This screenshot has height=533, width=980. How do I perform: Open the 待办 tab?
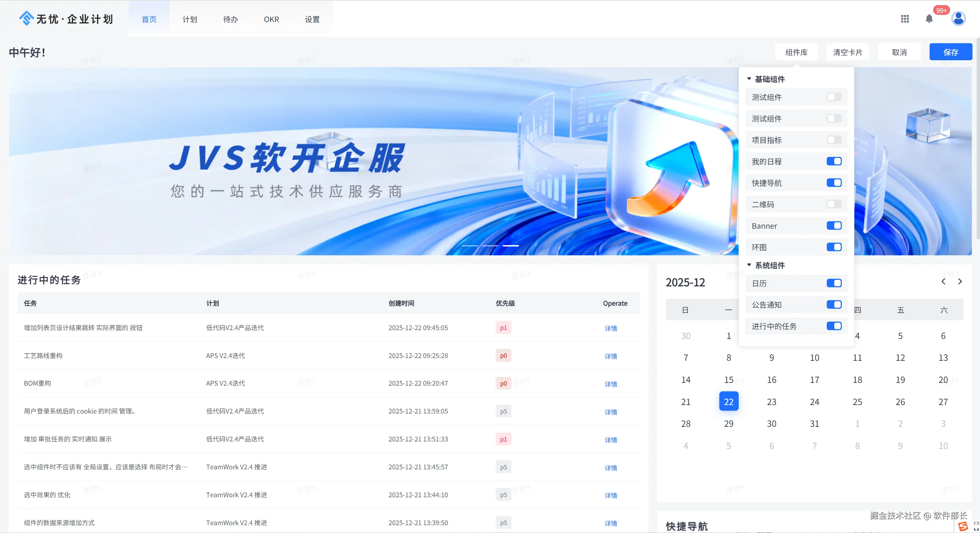pyautogui.click(x=230, y=19)
